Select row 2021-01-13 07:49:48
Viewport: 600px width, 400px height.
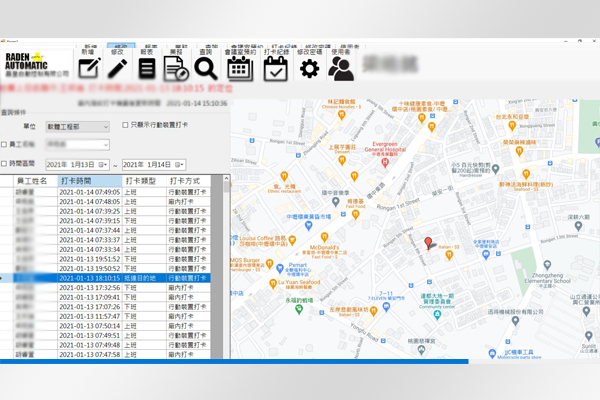tap(105, 345)
